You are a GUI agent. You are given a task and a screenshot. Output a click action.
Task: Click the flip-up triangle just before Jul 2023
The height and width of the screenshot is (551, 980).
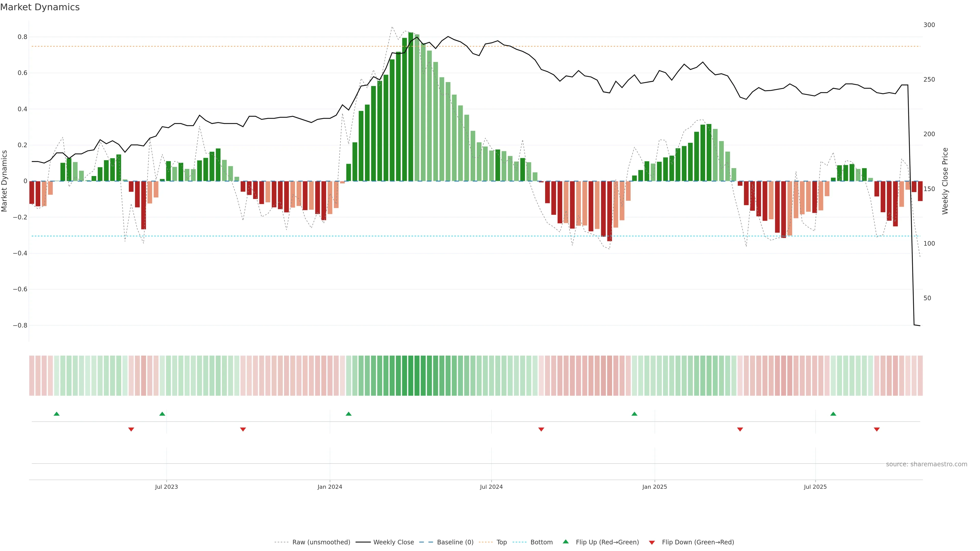coord(162,414)
